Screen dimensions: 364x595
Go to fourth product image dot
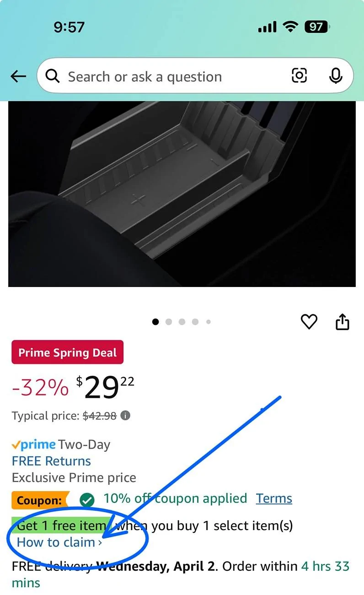pos(195,322)
